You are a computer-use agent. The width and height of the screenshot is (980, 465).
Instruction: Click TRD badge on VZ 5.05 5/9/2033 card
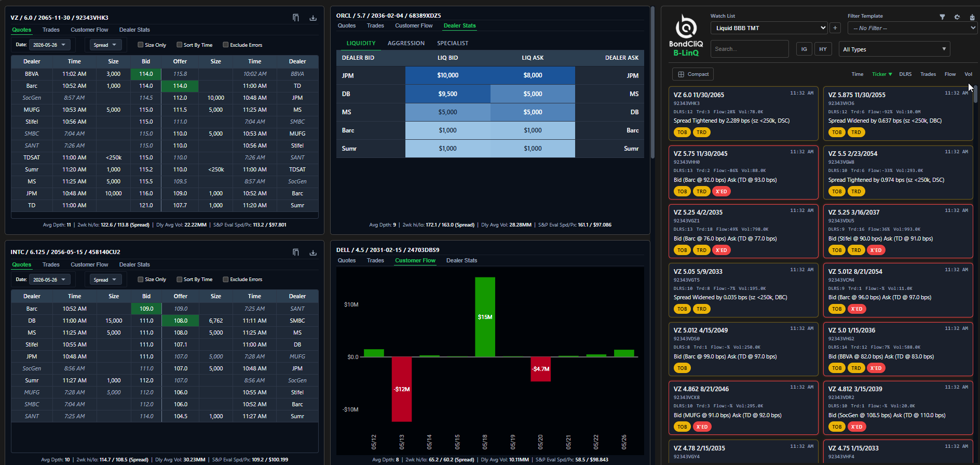point(701,309)
